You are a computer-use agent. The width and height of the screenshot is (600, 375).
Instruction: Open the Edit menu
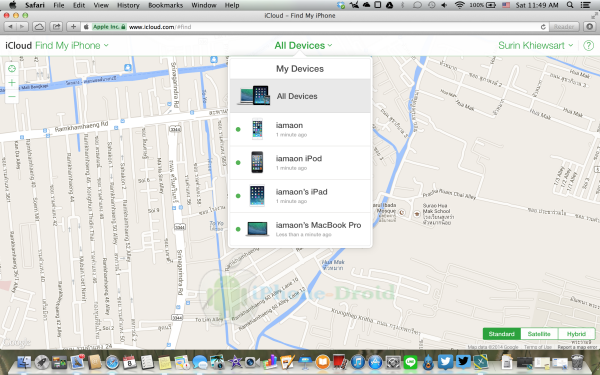[x=79, y=5]
